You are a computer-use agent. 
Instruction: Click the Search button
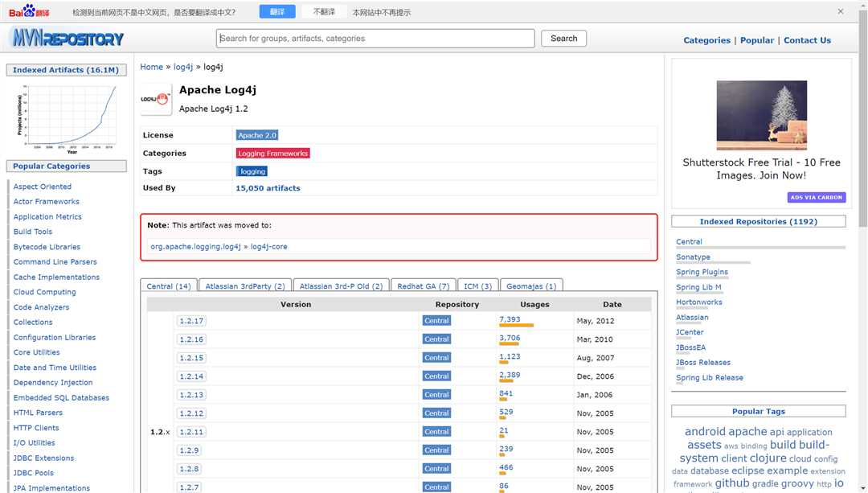point(563,39)
